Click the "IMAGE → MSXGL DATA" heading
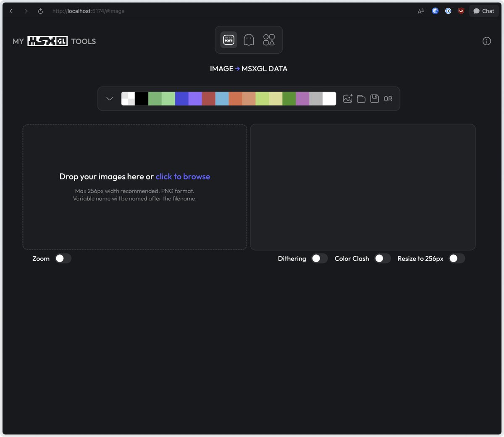The image size is (504, 437). (249, 69)
